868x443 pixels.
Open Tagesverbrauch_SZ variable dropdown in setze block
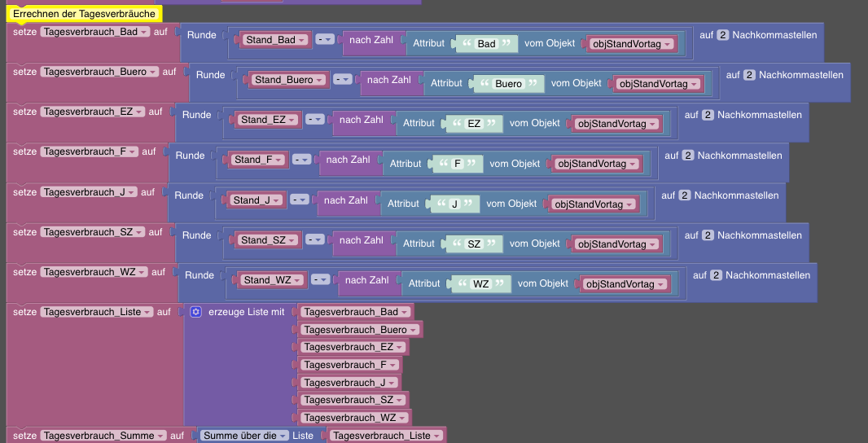point(93,233)
